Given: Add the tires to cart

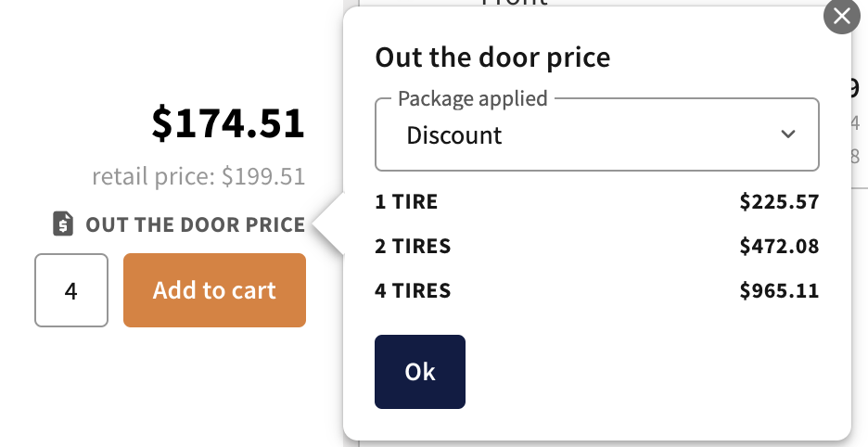Looking at the screenshot, I should 215,290.
